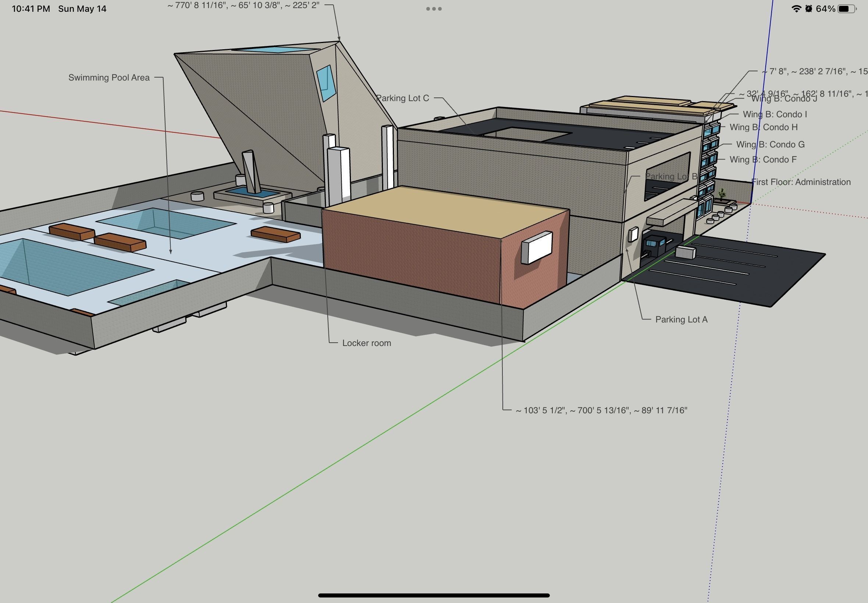Select "First Floor: Administration" label
Image resolution: width=868 pixels, height=603 pixels.
[801, 182]
